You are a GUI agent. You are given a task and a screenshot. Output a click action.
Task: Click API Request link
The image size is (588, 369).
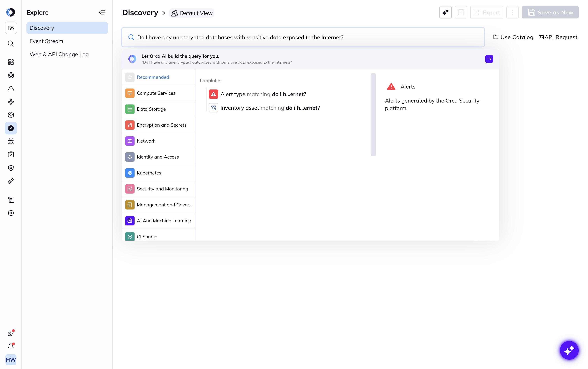click(558, 37)
